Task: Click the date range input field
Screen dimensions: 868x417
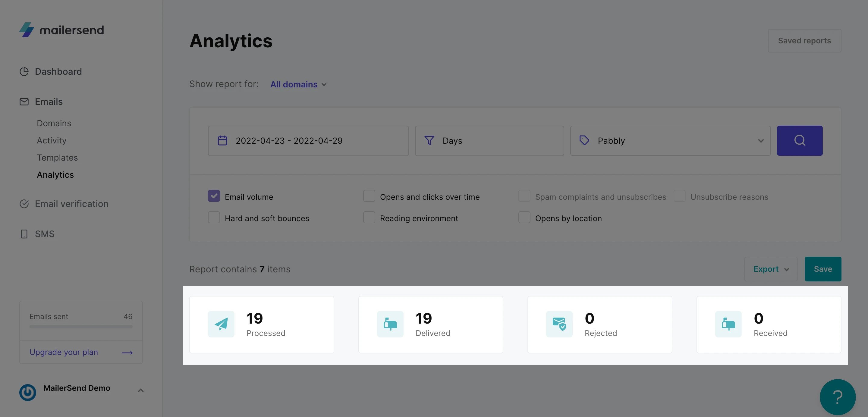Action: (308, 140)
